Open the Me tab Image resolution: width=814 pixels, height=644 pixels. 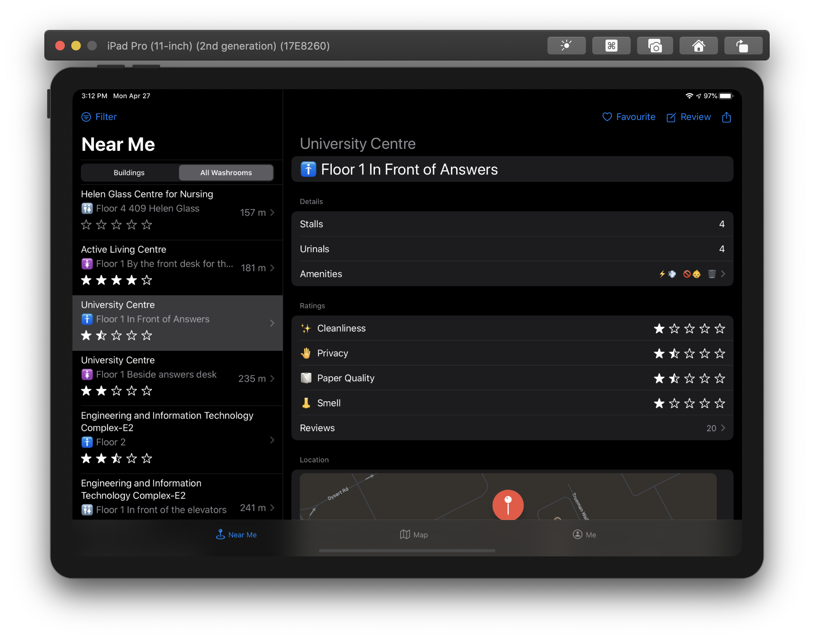click(584, 535)
